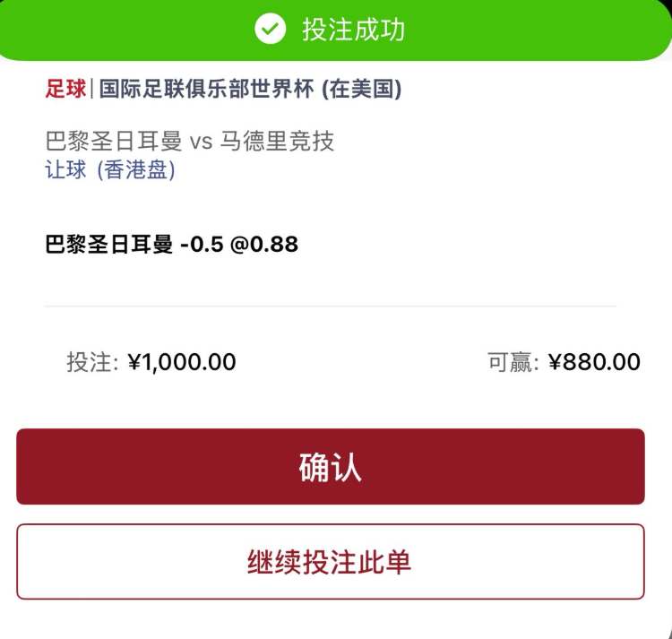Click the divider line below the selection
672x639 pixels.
click(331, 307)
